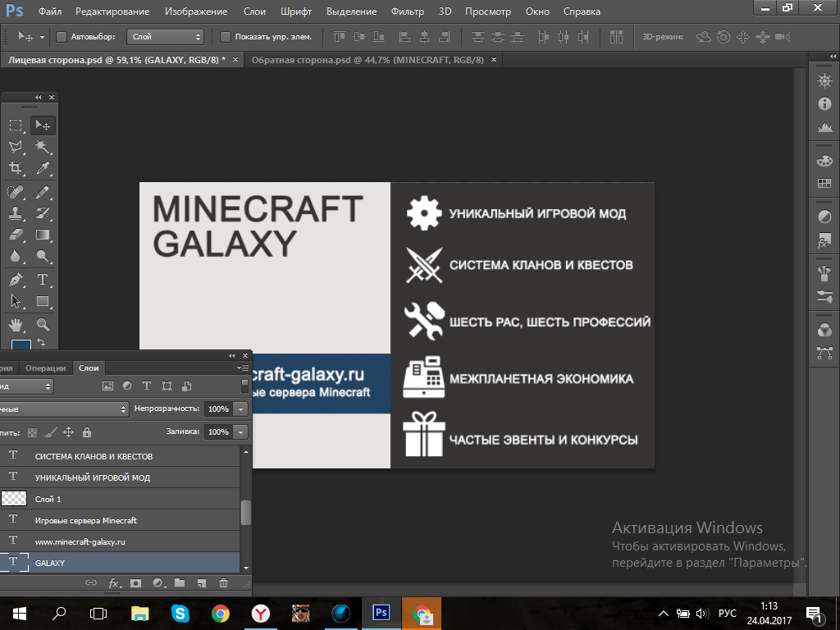
Task: Choose the Pen tool in toolbox
Action: pyautogui.click(x=16, y=280)
